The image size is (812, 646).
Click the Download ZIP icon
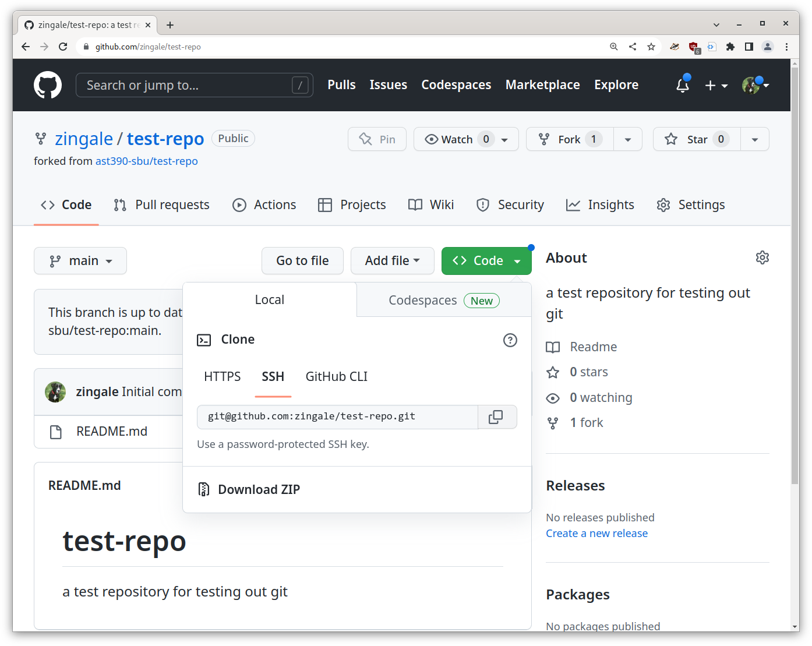point(204,489)
